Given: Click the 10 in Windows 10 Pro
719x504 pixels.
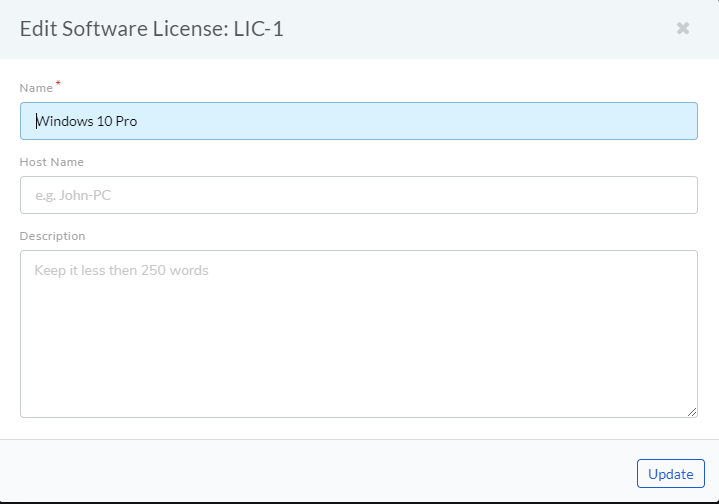Looking at the screenshot, I should pyautogui.click(x=105, y=121).
